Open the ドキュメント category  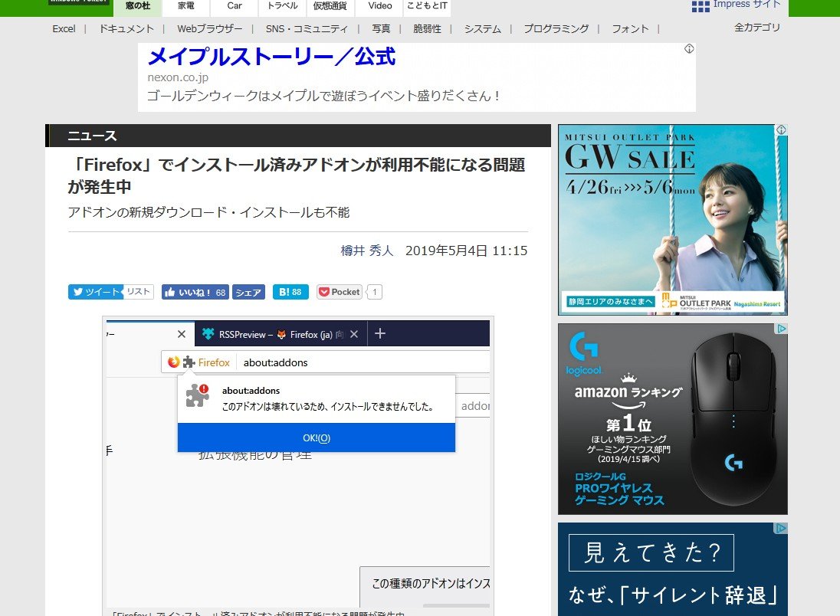[126, 29]
